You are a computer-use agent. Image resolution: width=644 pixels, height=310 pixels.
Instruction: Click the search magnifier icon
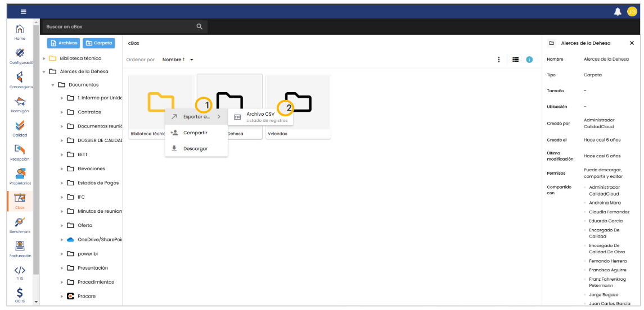tap(199, 26)
